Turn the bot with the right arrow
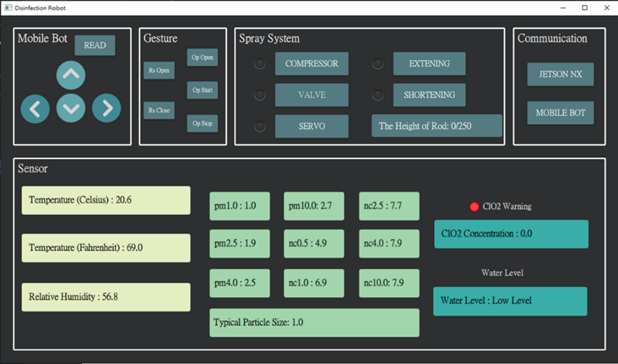 (106, 108)
